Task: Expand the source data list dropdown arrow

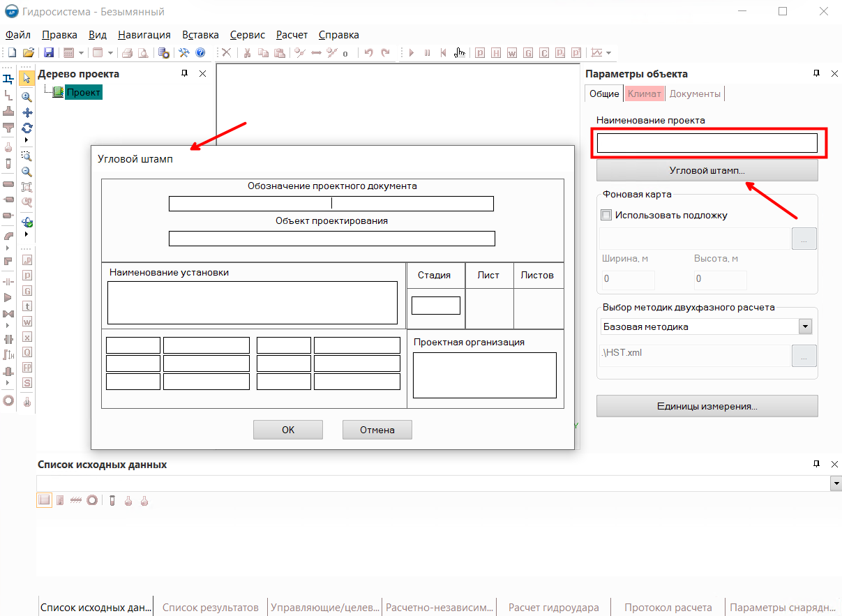Action: (x=835, y=483)
